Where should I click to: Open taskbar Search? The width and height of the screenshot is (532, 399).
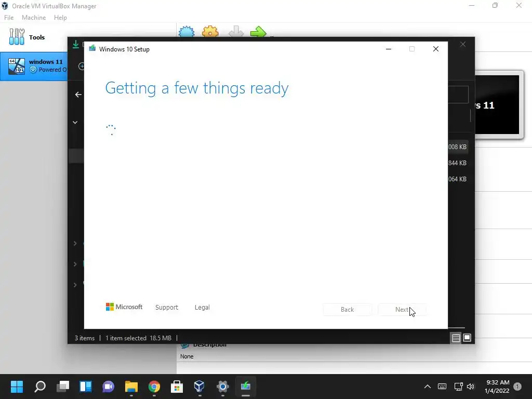[x=40, y=386]
